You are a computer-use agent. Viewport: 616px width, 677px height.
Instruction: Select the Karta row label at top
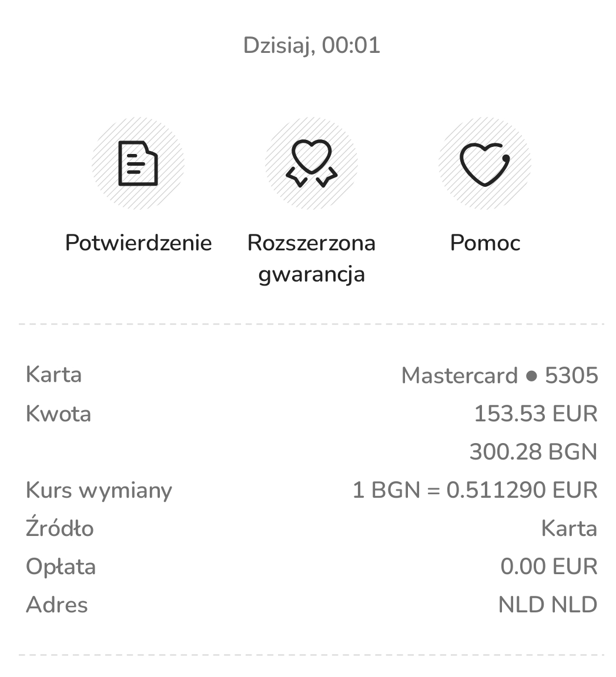click(x=53, y=374)
